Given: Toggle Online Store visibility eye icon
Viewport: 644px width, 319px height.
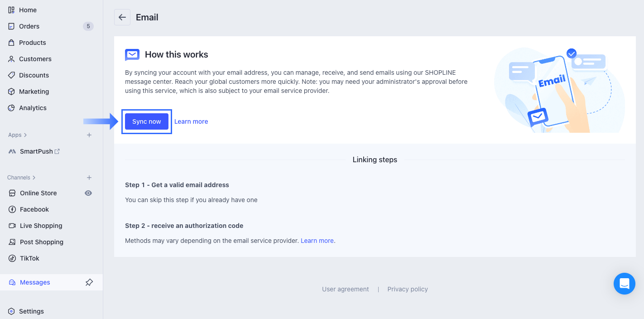Looking at the screenshot, I should [89, 193].
